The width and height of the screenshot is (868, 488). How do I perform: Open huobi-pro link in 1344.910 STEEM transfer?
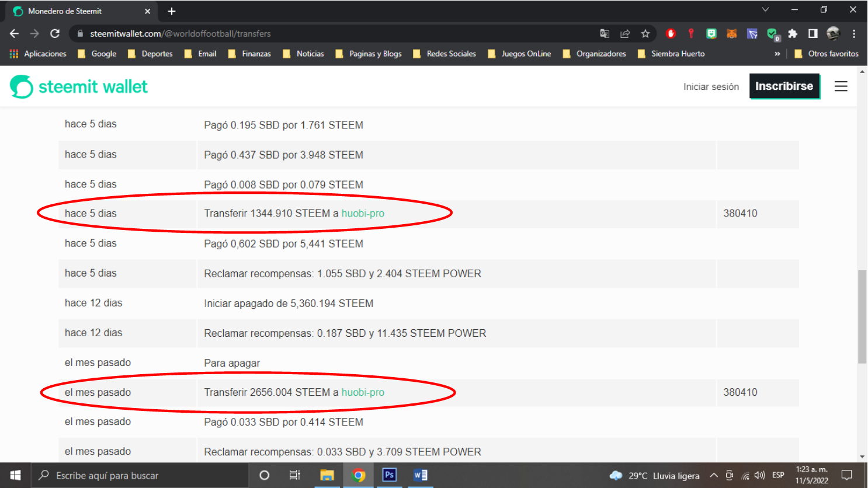click(363, 214)
